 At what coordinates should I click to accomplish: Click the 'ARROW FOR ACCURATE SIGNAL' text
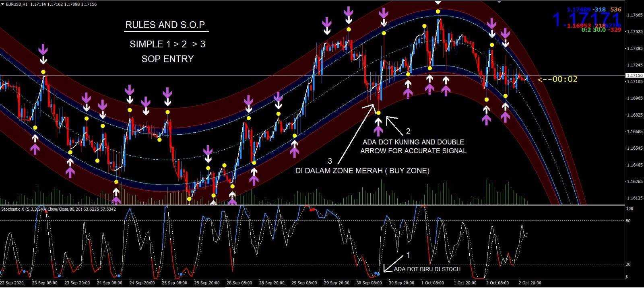pos(413,151)
